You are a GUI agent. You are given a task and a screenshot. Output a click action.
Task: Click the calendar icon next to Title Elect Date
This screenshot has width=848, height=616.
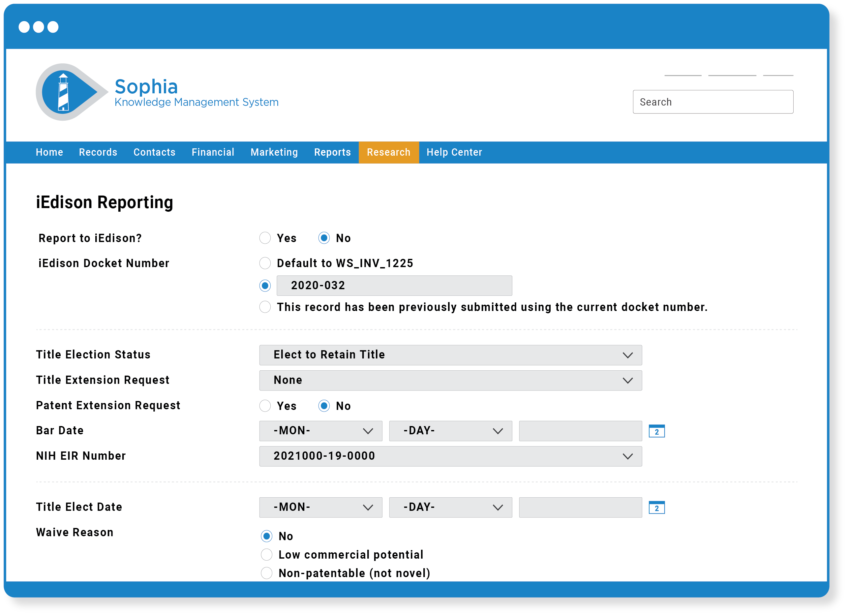[x=657, y=507]
